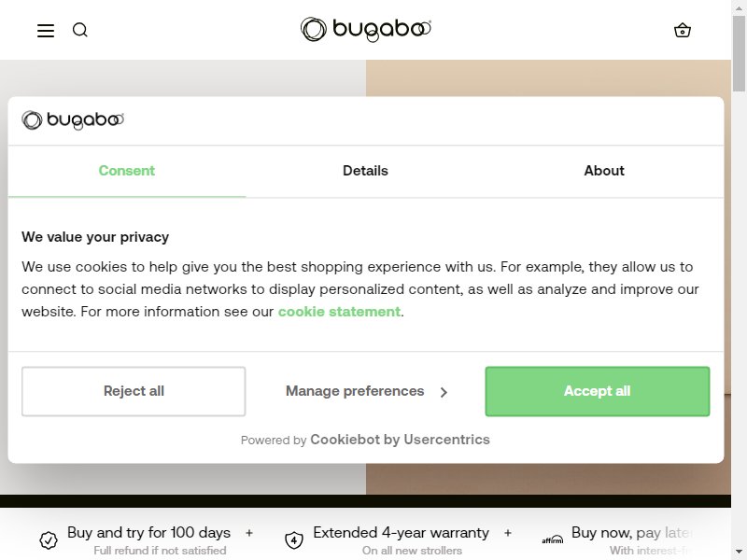Screen dimensions: 747x560
Task: Expand the plus next to 4-year warranty
Action: point(508,533)
